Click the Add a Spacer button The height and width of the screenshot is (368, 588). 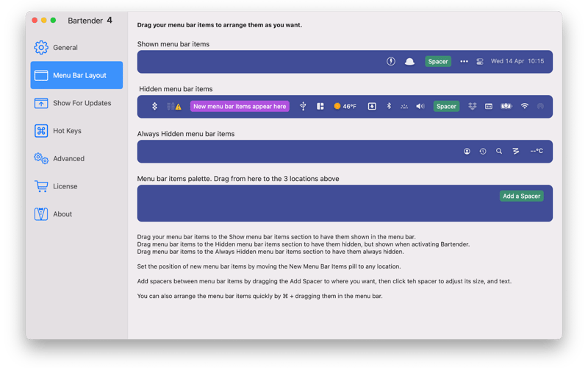coord(521,196)
